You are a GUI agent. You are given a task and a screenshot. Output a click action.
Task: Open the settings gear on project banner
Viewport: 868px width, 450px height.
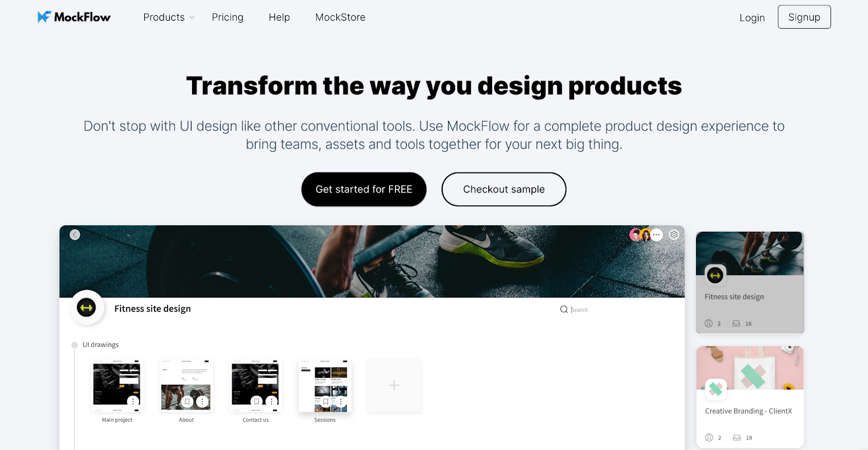tap(674, 234)
